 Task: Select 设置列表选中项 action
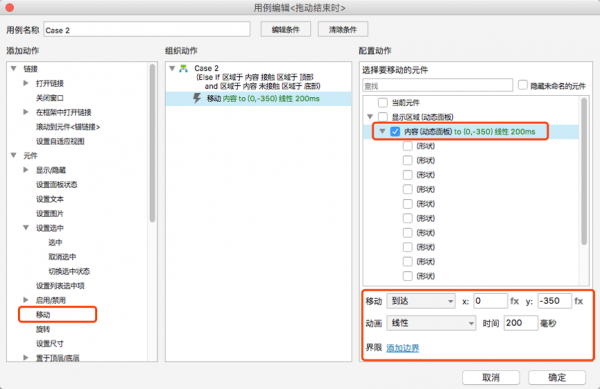point(60,286)
